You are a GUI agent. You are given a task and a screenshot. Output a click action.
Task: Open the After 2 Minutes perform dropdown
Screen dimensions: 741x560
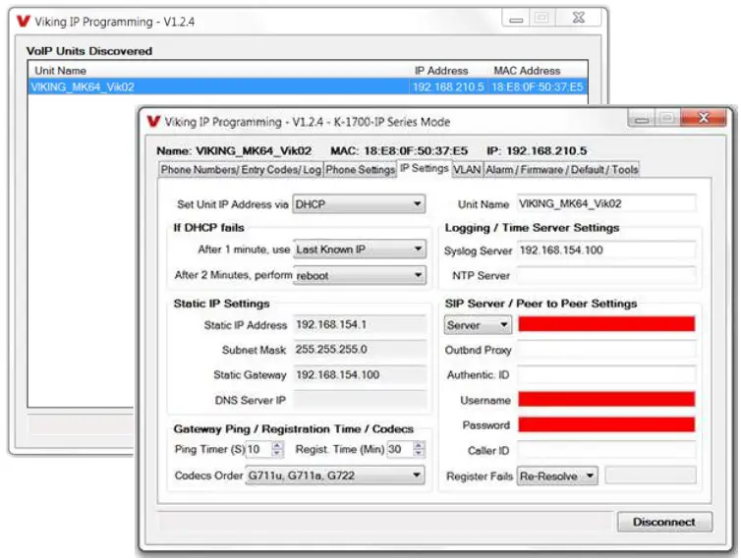point(359,275)
